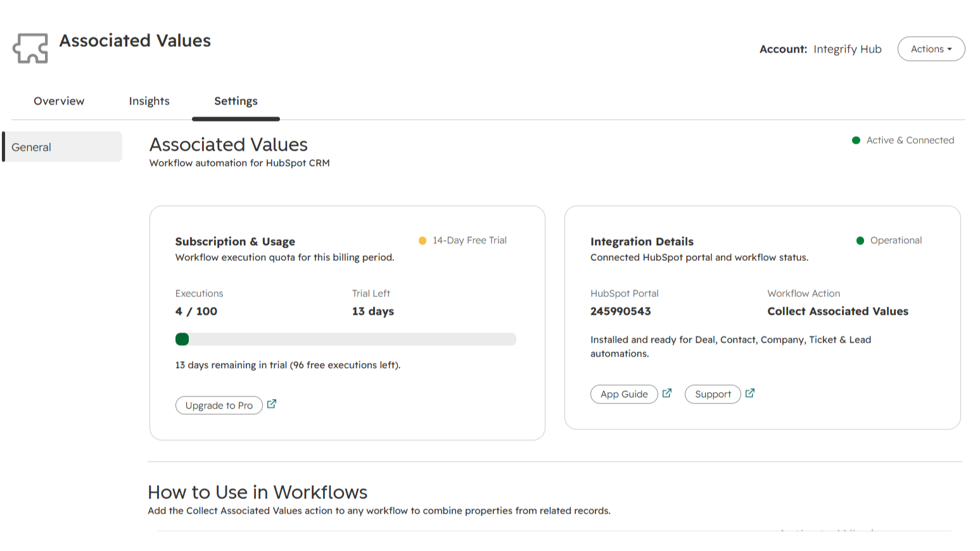Select the Settings tab
This screenshot has height=551, width=980.
[x=236, y=101]
